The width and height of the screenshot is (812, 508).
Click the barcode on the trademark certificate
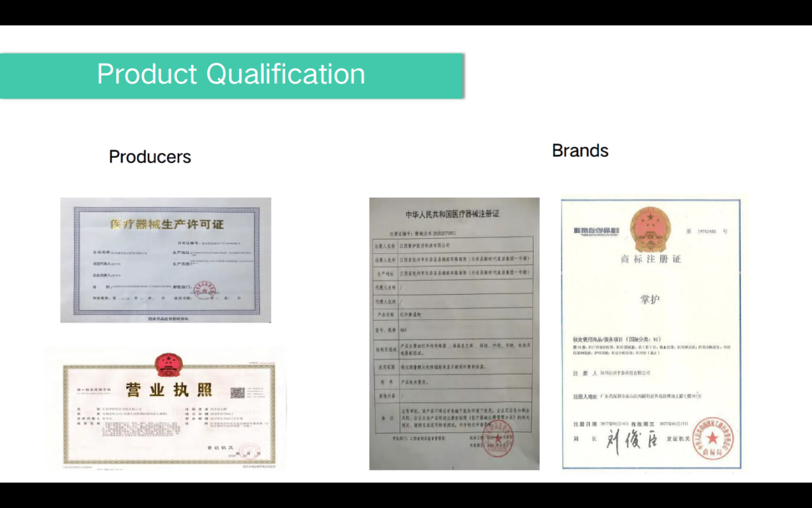click(x=596, y=230)
